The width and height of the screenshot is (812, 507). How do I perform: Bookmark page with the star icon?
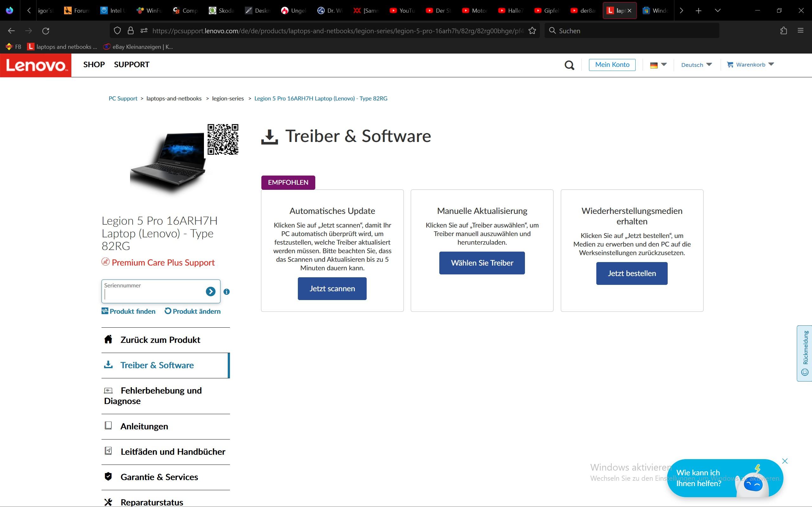532,31
